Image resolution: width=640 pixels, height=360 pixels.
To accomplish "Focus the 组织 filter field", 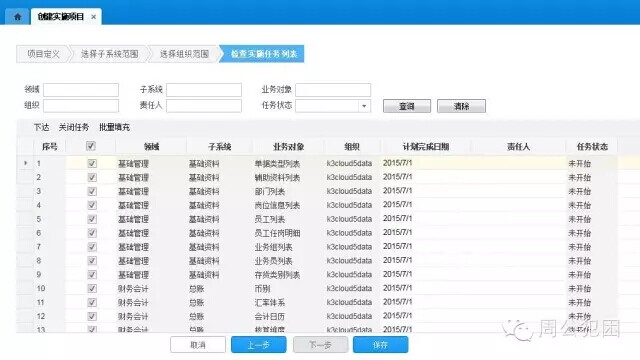I will click(x=81, y=106).
